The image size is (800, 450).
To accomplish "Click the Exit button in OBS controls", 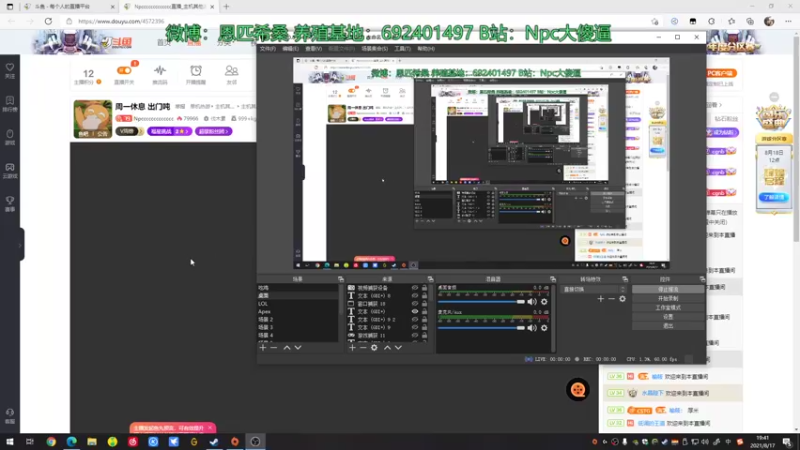I will click(x=668, y=326).
